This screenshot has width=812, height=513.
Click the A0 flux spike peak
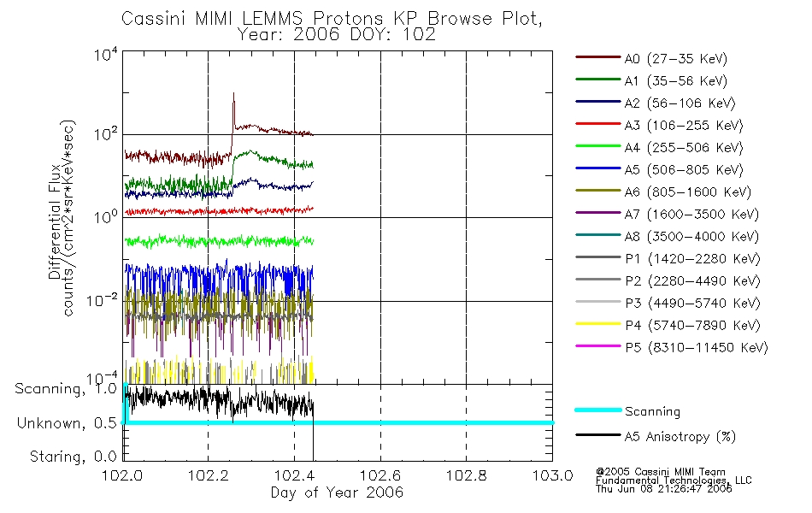[x=233, y=94]
